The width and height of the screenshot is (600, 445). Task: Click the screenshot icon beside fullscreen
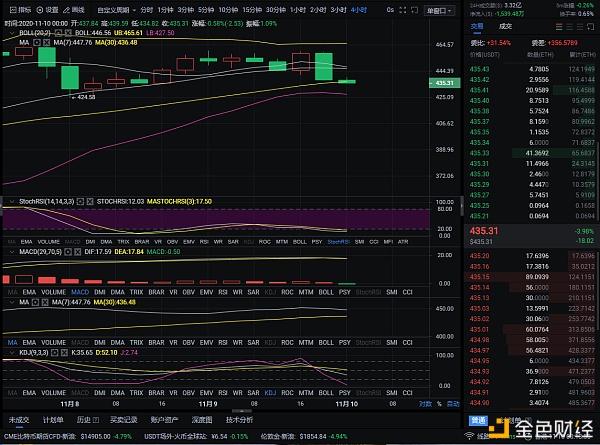[414, 10]
